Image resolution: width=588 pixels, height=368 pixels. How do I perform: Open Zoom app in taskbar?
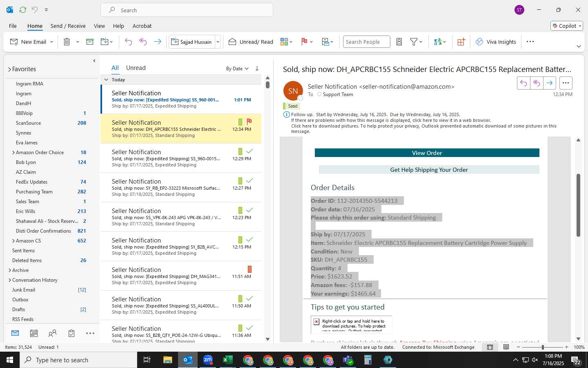(x=208, y=360)
